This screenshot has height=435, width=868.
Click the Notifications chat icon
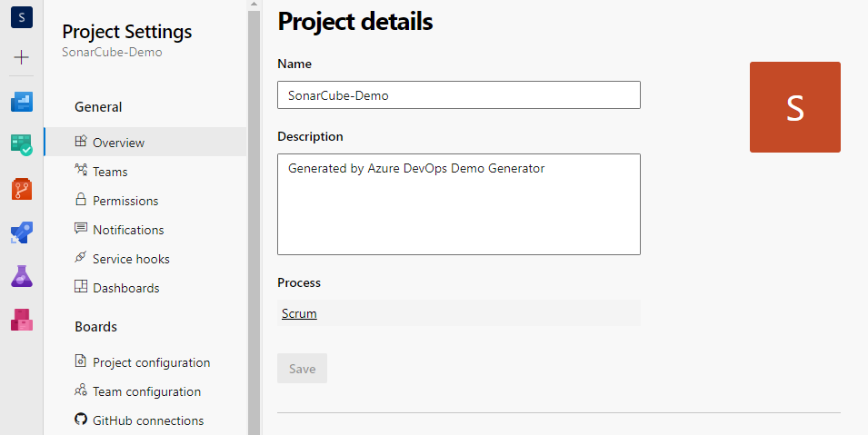81,228
